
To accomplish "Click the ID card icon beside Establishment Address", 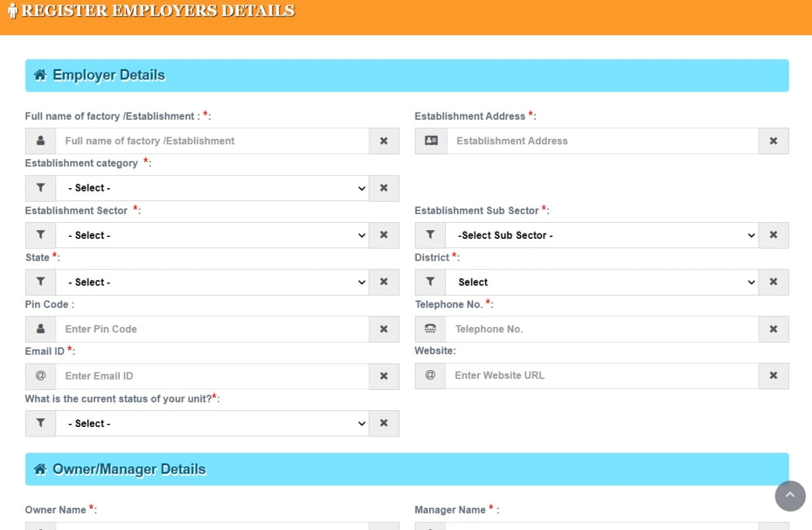I will pos(431,141).
